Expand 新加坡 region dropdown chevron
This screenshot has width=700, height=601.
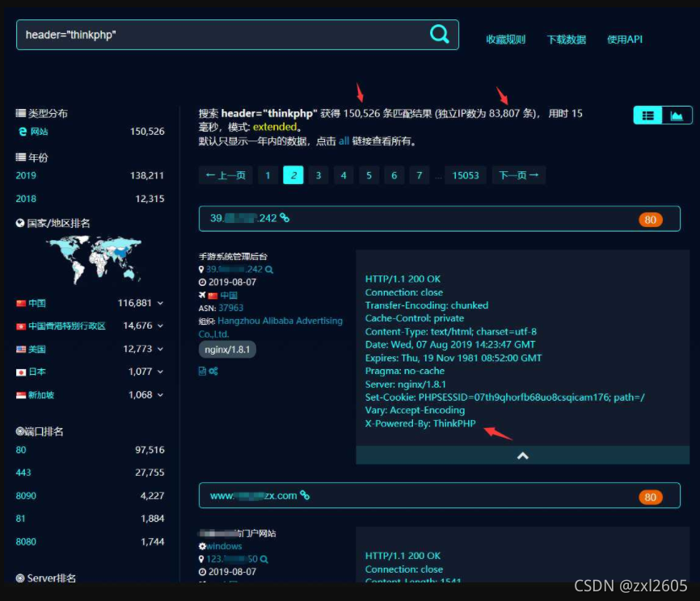click(x=160, y=395)
